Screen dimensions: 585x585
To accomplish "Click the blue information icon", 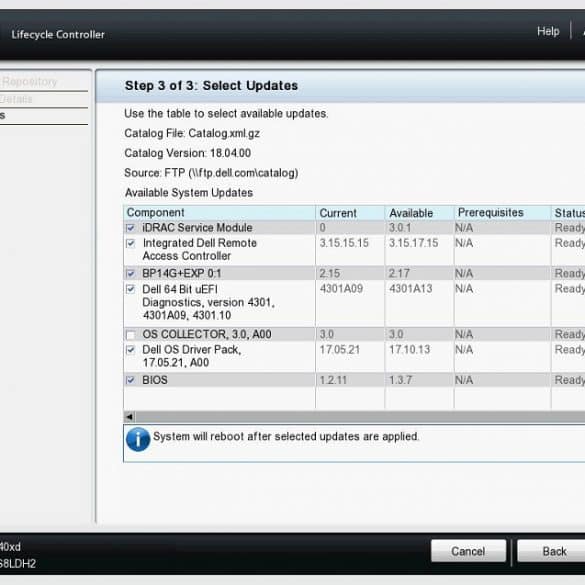I will coord(138,439).
